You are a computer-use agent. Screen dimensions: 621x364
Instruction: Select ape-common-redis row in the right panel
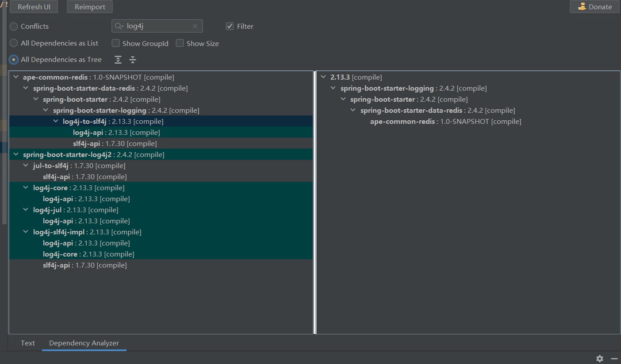pos(468,121)
